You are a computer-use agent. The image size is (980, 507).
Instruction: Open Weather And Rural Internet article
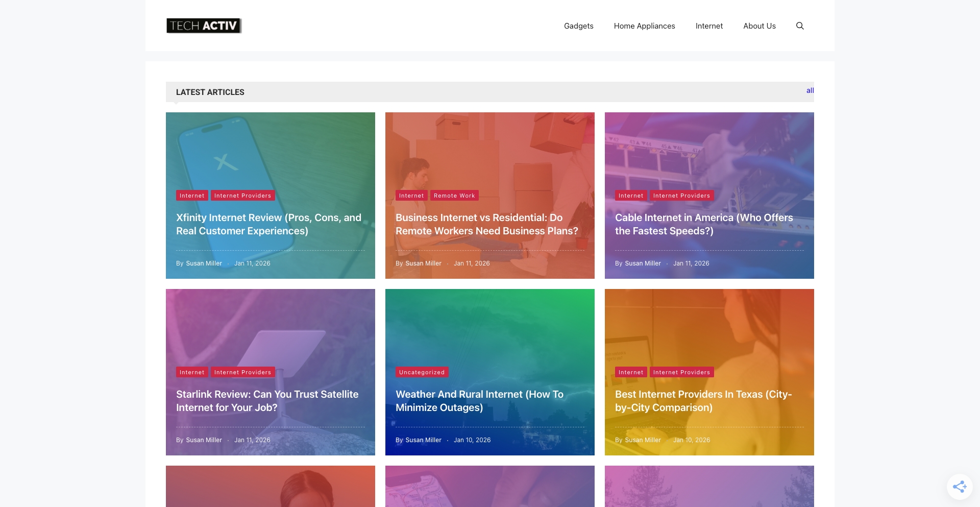pos(479,401)
